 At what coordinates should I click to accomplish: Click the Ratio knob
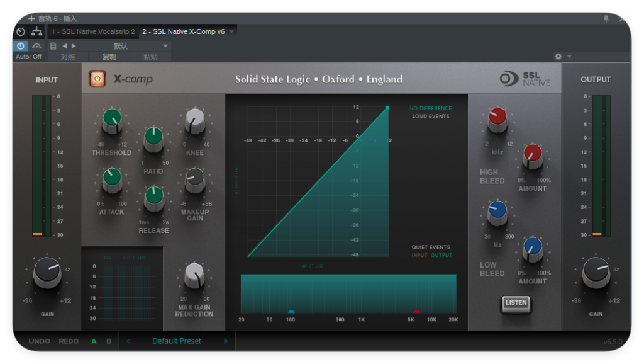(x=153, y=139)
